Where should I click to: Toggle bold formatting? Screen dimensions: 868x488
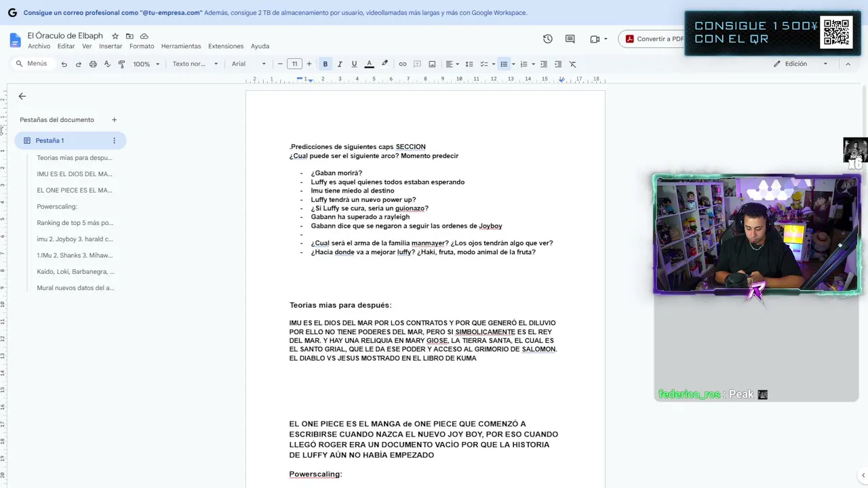pos(325,64)
